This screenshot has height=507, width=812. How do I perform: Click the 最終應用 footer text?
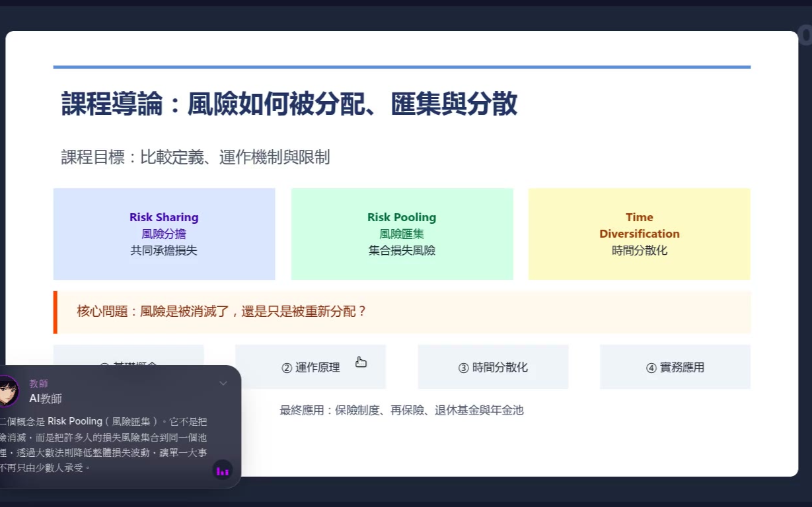(402, 410)
